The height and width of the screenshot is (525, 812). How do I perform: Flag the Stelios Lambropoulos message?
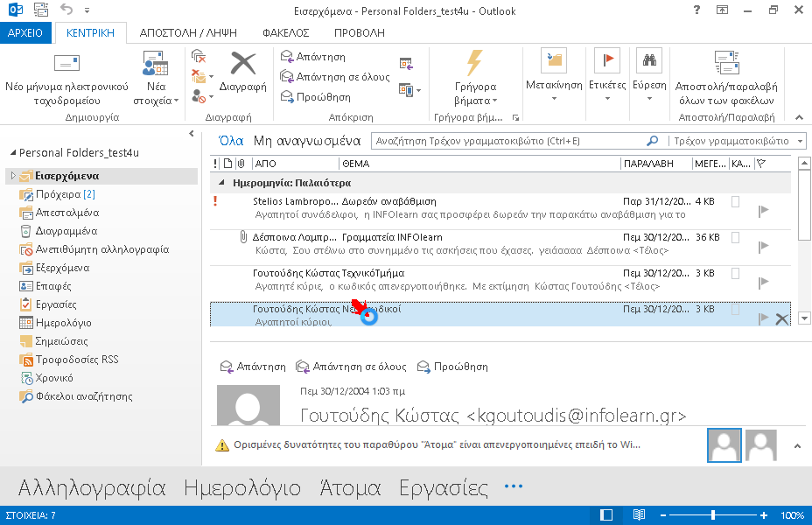click(763, 210)
